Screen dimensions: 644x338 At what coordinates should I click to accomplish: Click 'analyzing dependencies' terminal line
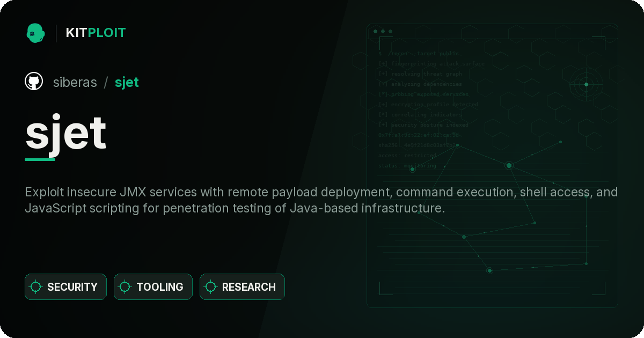point(420,84)
